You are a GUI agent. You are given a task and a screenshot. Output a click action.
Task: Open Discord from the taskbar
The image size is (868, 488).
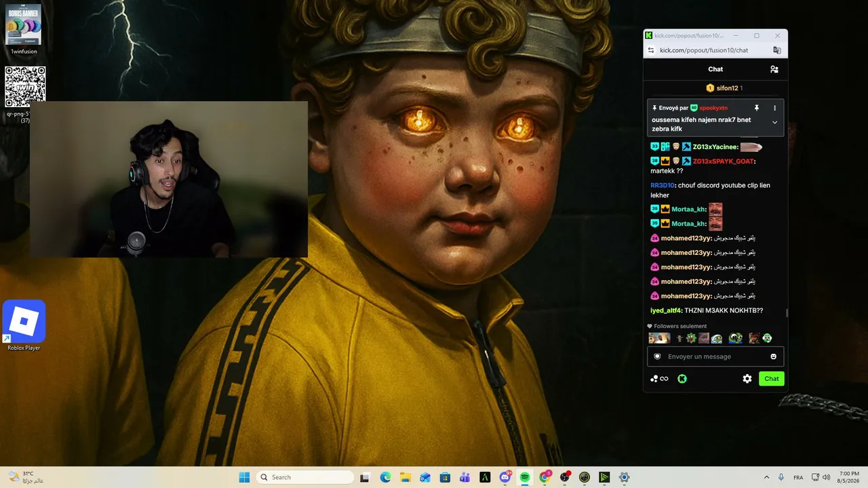click(505, 477)
